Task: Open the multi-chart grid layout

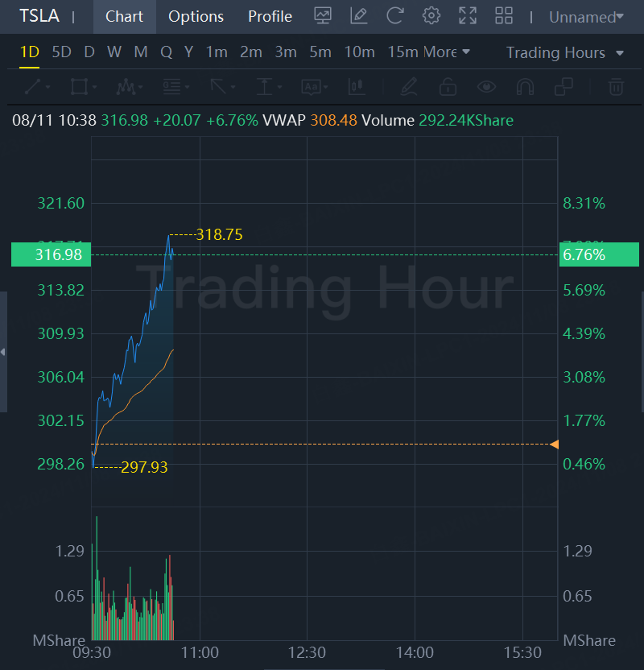Action: coord(504,16)
